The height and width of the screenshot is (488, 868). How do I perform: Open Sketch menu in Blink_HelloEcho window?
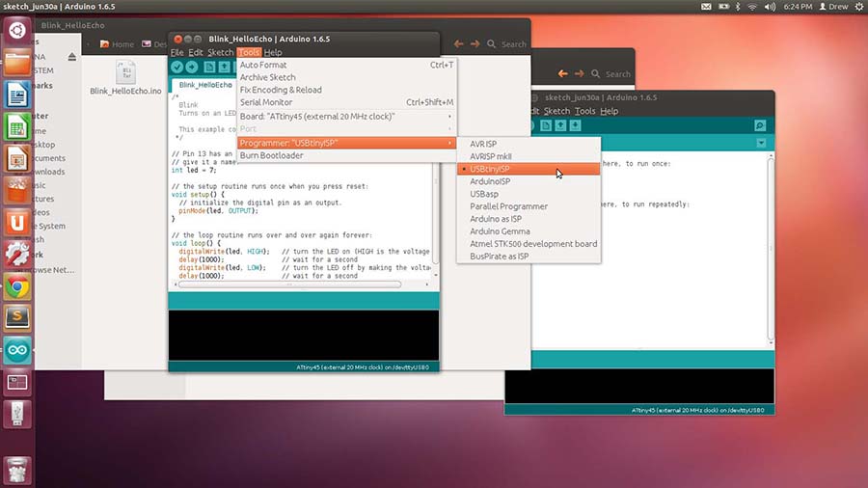coord(220,53)
